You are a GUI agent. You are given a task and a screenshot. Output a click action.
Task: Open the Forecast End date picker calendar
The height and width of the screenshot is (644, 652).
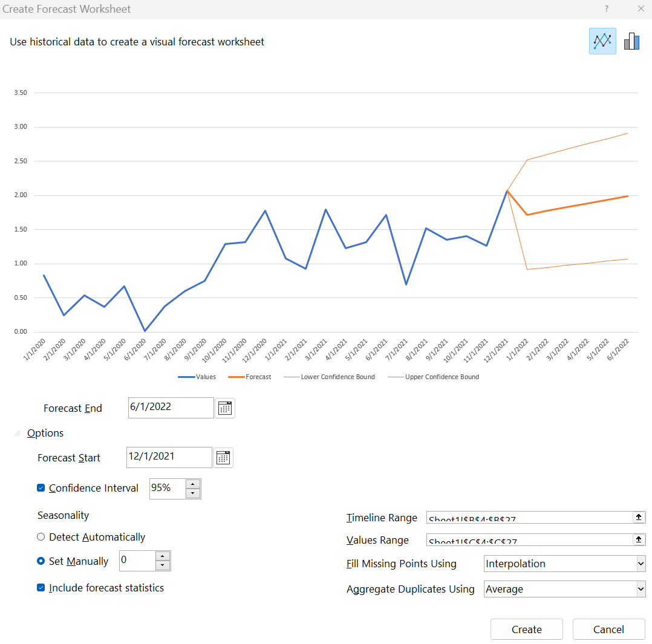point(224,408)
